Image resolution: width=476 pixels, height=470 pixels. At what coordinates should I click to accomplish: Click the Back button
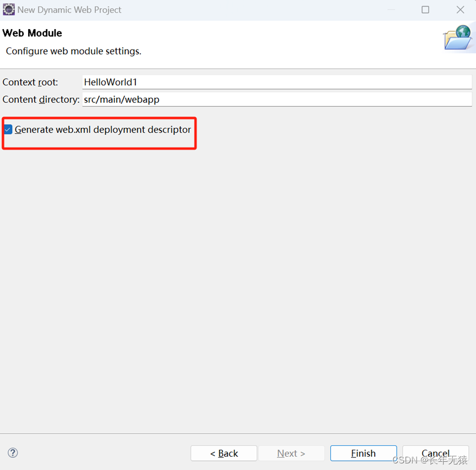(x=224, y=453)
